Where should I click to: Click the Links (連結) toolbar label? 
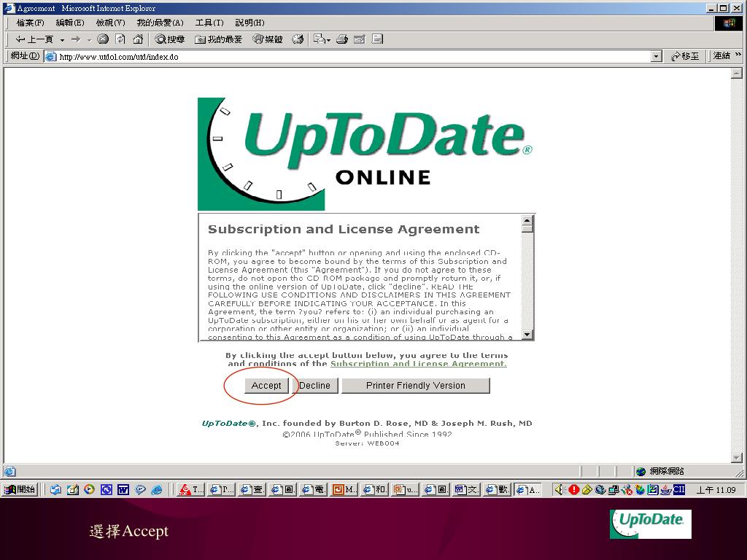click(721, 55)
